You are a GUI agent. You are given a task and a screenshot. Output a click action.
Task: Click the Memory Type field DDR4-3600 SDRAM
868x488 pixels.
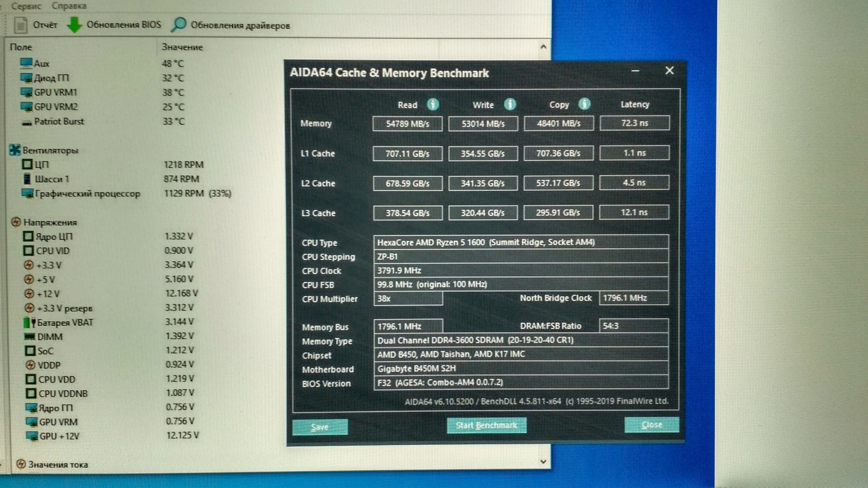click(x=521, y=340)
